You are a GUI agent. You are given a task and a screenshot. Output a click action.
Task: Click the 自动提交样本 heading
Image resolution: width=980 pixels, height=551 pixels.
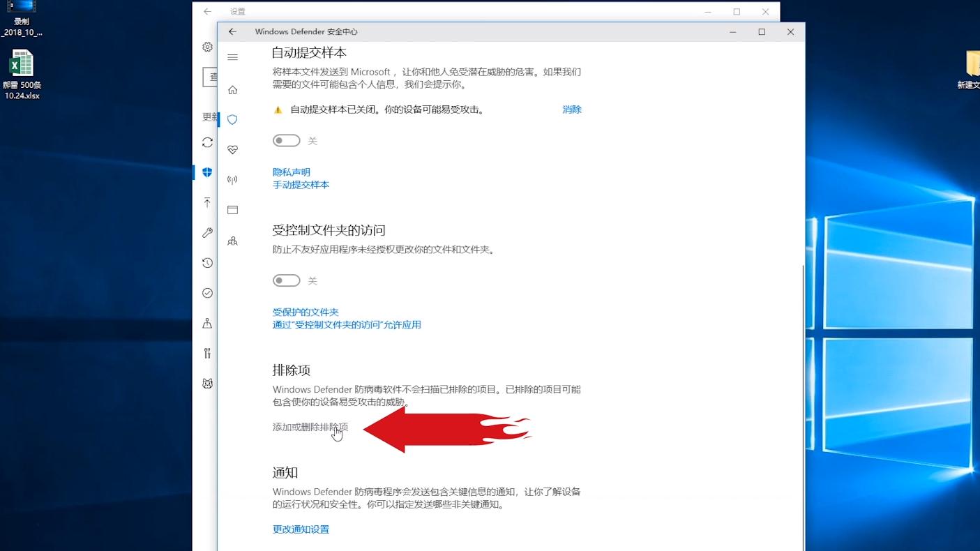(x=309, y=53)
